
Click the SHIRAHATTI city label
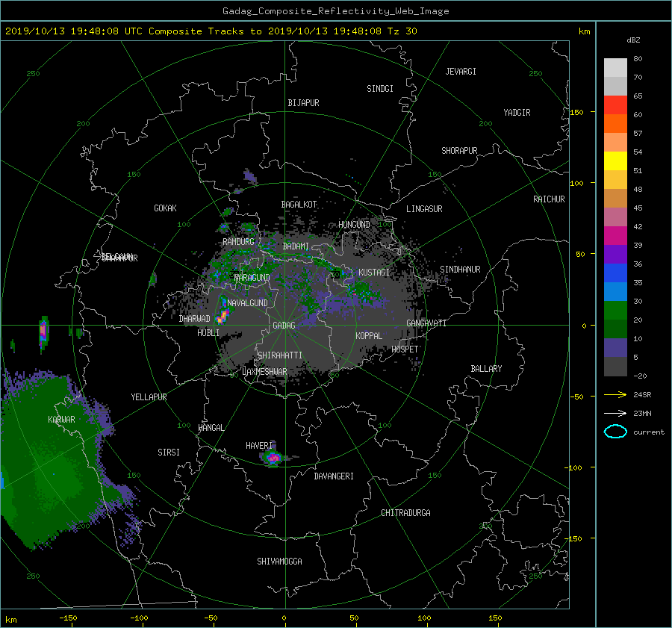280,355
